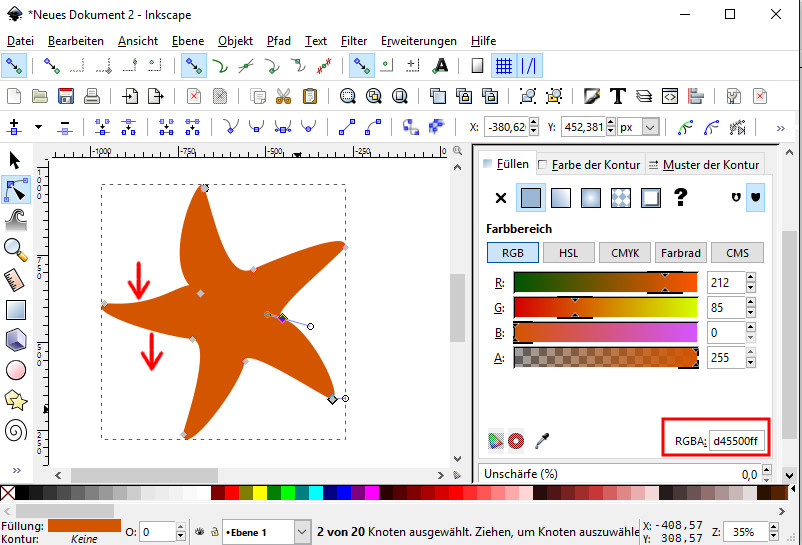
Task: Select the HSL color mode button
Action: point(568,253)
